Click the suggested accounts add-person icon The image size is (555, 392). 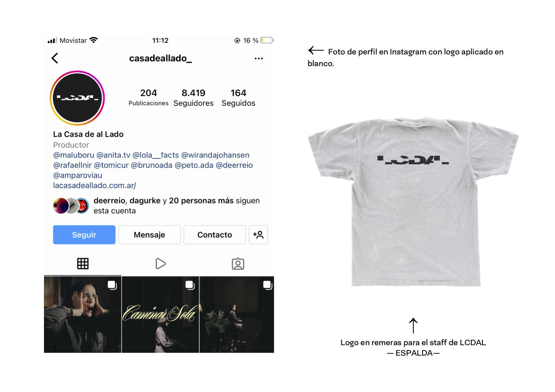click(x=258, y=235)
